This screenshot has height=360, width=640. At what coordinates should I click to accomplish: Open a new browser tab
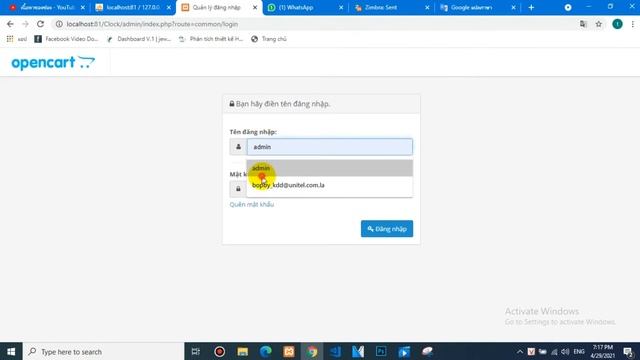click(531, 7)
